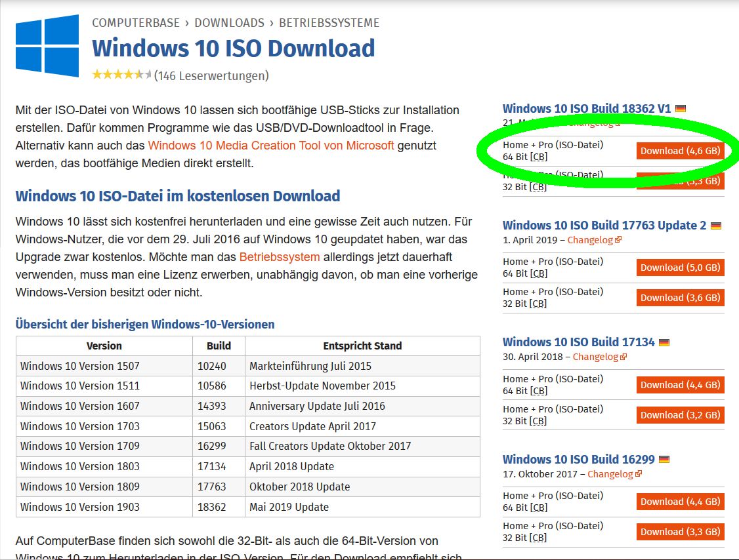Click external-link icon after 17. Oktober 2017 Changelog
This screenshot has width=739, height=560.
639,473
